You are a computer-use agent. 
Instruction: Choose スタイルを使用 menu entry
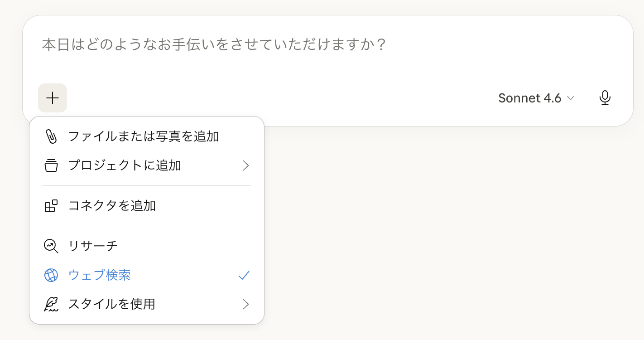pyautogui.click(x=111, y=304)
